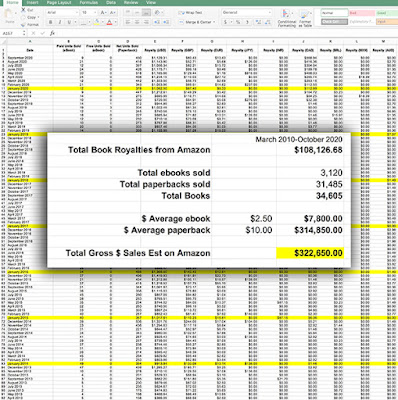This screenshot has width=398, height=400.
Task: Open Conditional Formatting
Action: click(287, 18)
